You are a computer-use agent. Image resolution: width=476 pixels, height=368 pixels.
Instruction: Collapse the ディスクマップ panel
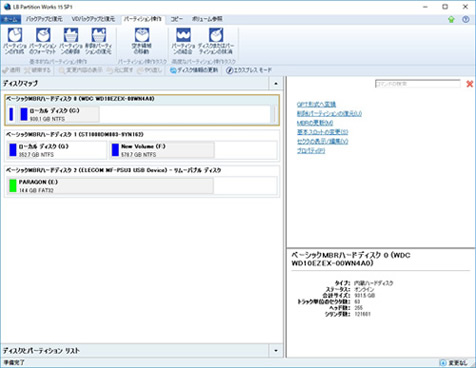(x=276, y=83)
